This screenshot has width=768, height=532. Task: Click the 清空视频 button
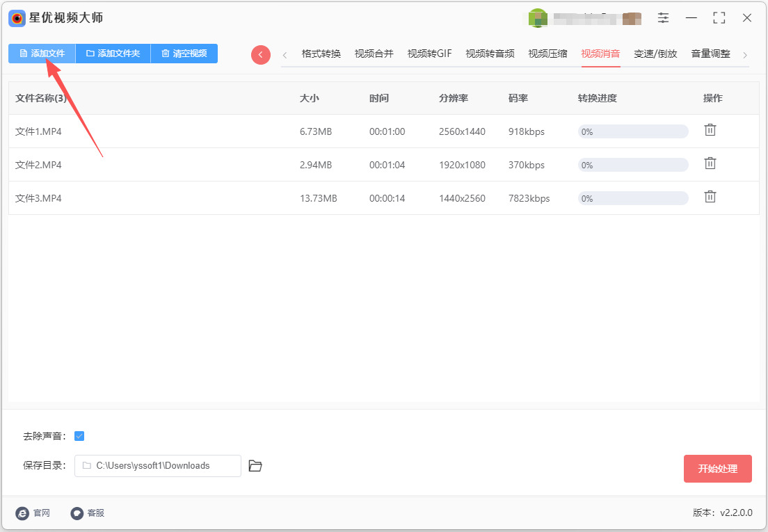[184, 54]
